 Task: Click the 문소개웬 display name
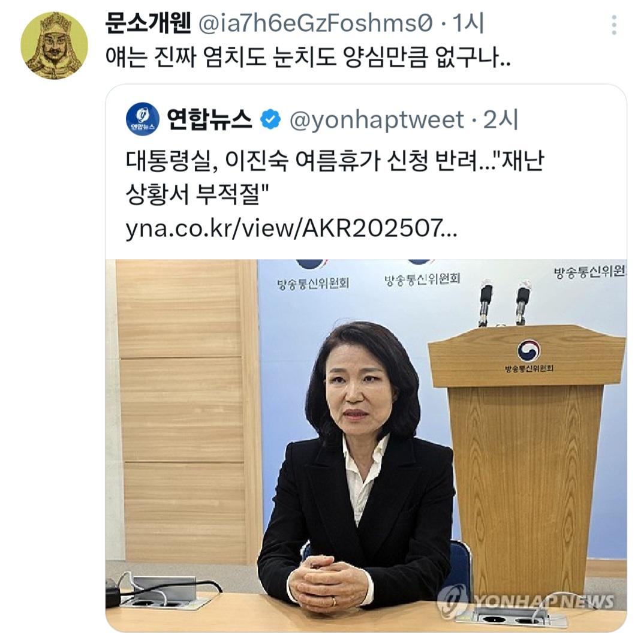coord(148,23)
